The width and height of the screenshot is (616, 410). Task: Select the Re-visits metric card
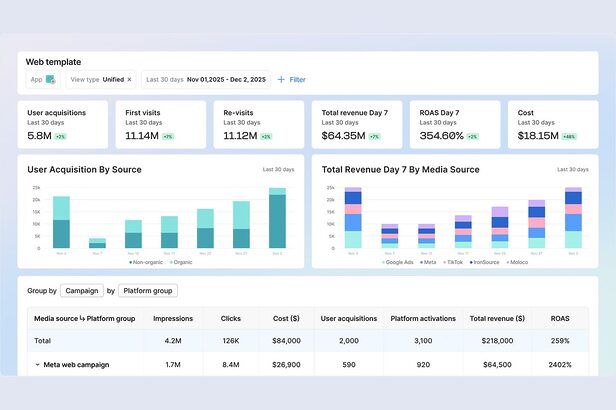(258, 124)
